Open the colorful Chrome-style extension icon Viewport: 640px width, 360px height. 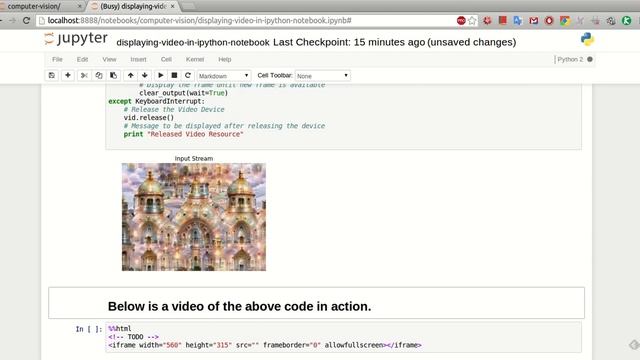point(564,20)
